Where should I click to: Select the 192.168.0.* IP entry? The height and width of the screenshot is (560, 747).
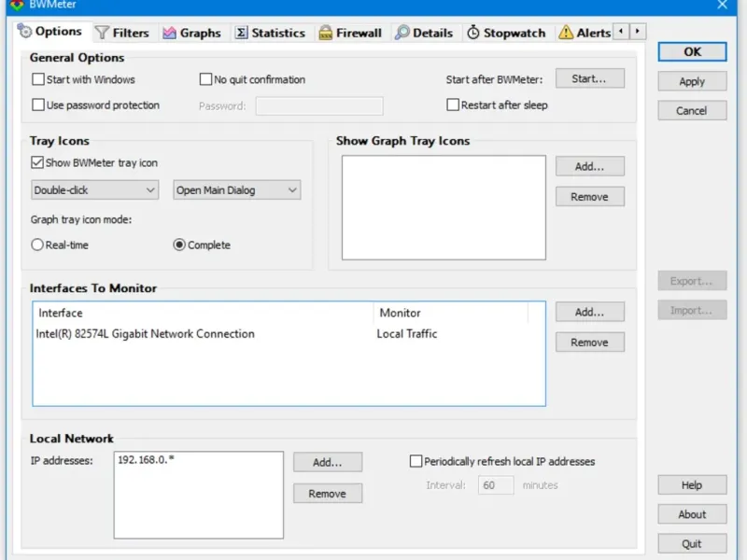[146, 459]
